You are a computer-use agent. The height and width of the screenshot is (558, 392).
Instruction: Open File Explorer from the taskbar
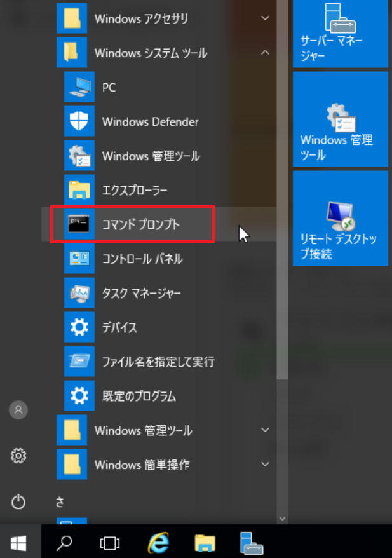(205, 543)
